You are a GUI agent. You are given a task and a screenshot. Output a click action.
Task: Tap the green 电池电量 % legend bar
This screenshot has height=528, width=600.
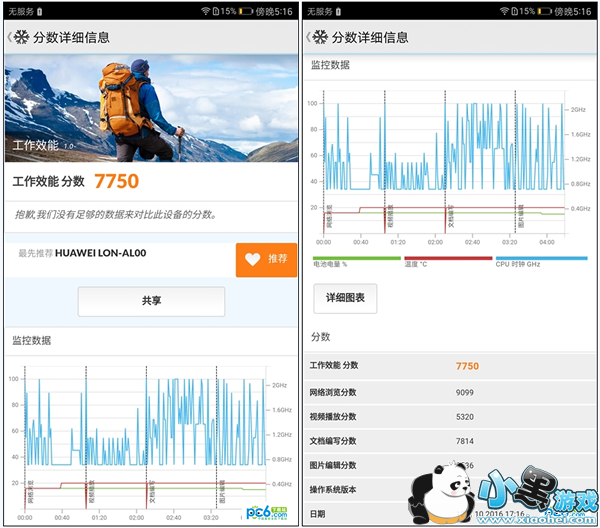[357, 258]
